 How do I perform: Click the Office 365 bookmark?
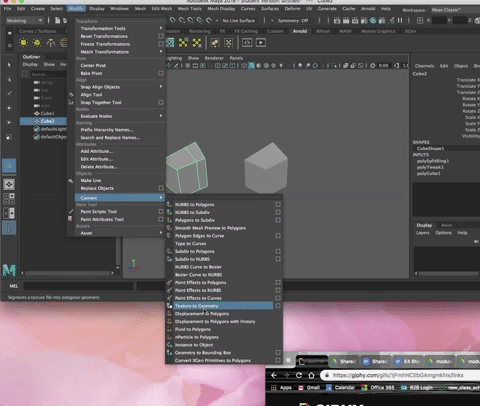tap(378, 388)
